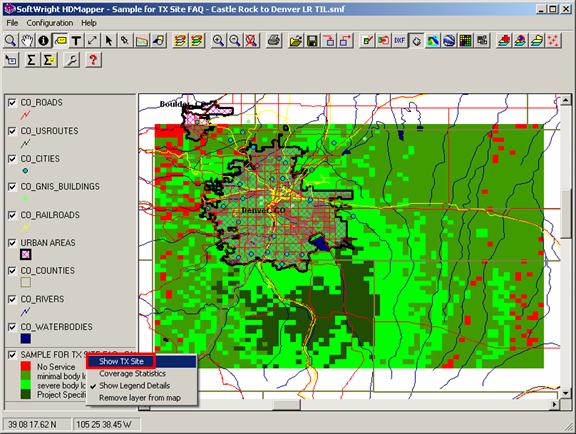The width and height of the screenshot is (576, 434).
Task: Click the pencil draw tool icon
Action: click(125, 40)
